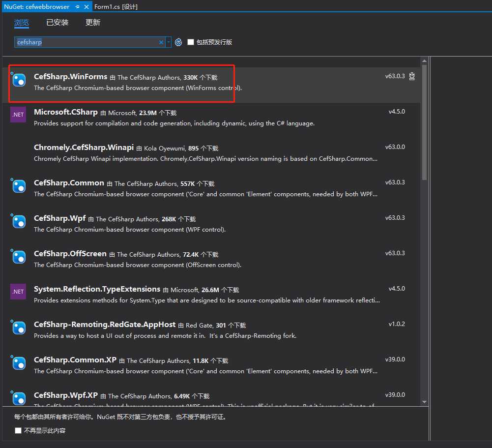Click the CefSharp.Common.XP package icon
The width and height of the screenshot is (492, 448).
pos(18,362)
